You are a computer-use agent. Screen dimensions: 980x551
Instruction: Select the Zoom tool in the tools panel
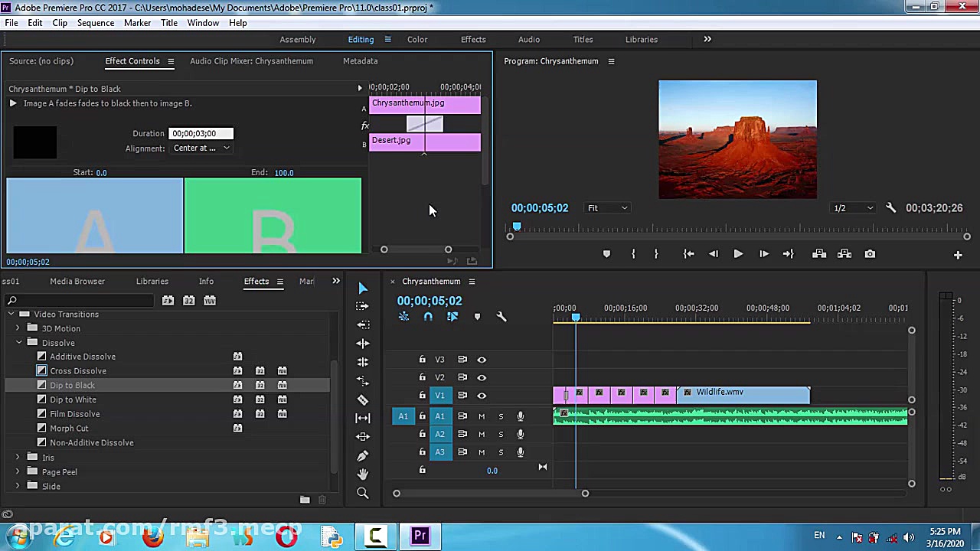363,494
